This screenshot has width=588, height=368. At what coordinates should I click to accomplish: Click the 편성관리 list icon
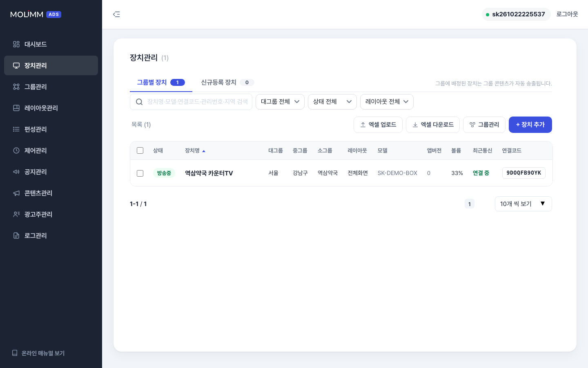point(16,129)
